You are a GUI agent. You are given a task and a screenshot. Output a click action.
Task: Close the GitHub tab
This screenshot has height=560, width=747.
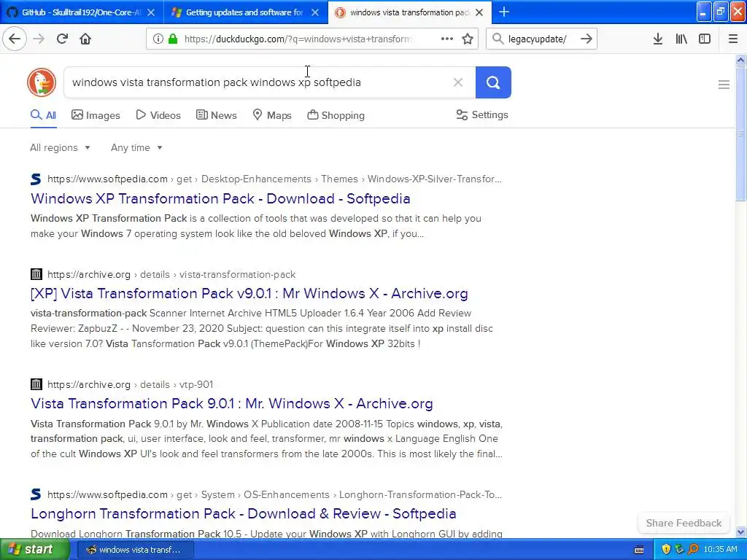pos(151,12)
